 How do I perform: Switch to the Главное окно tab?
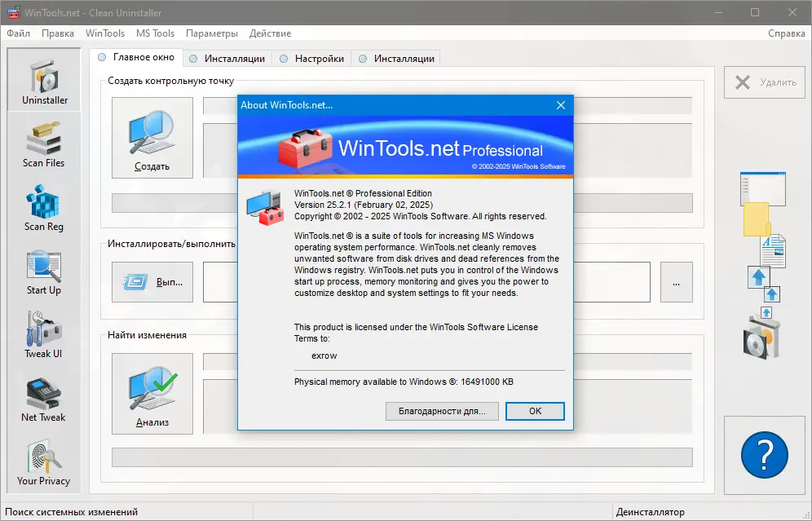(137, 57)
